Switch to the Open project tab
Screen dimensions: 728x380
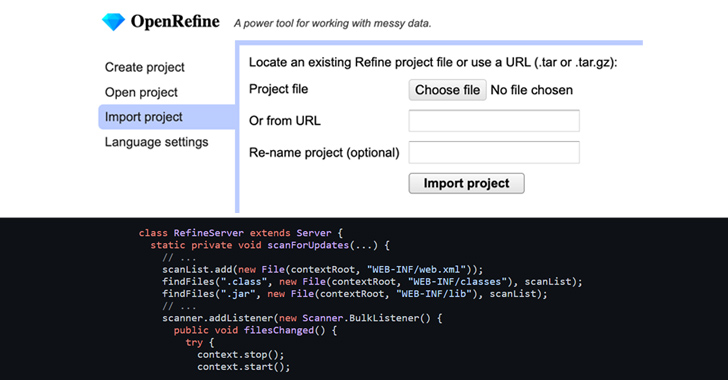click(141, 92)
